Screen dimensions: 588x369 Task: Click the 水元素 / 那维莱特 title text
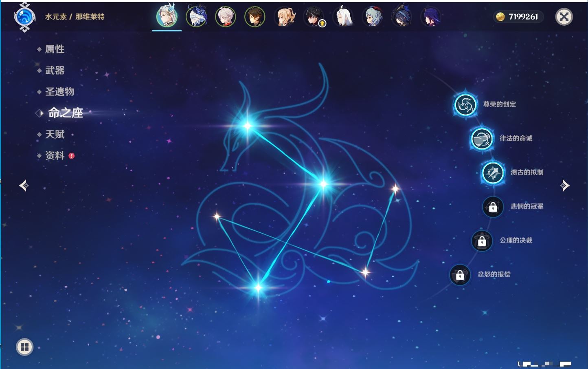(75, 17)
